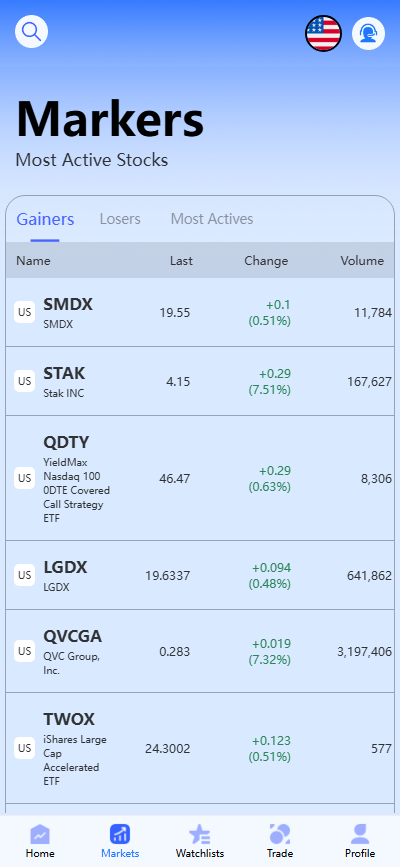The height and width of the screenshot is (867, 400).
Task: Open the SMDX stock row
Action: 200,312
